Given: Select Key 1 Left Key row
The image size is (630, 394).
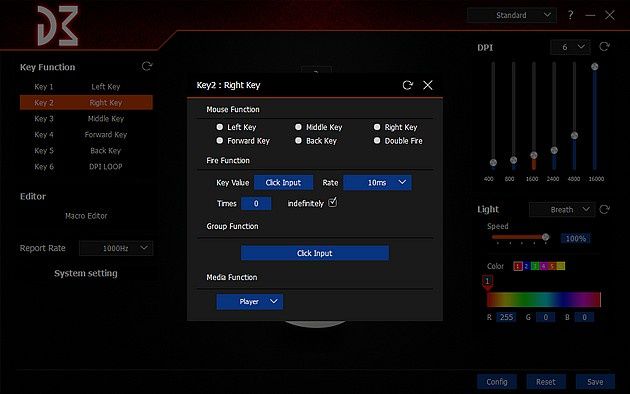Looking at the screenshot, I should (x=86, y=87).
